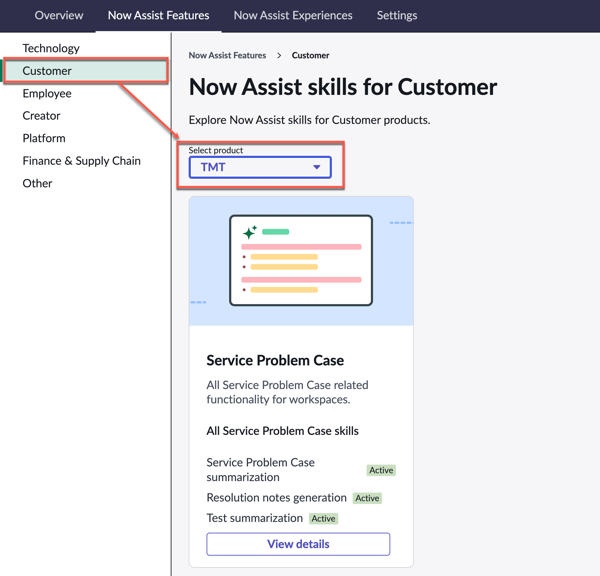
Task: Open the Overview tab
Action: 59,15
